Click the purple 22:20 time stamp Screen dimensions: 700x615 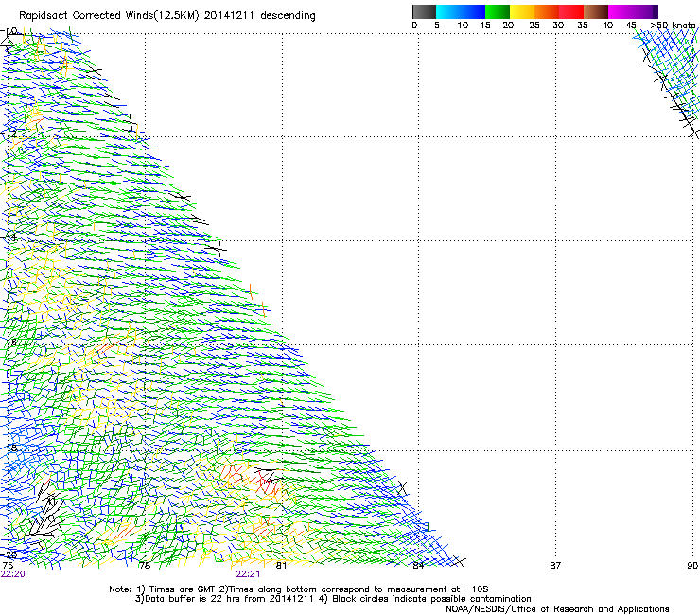13,574
